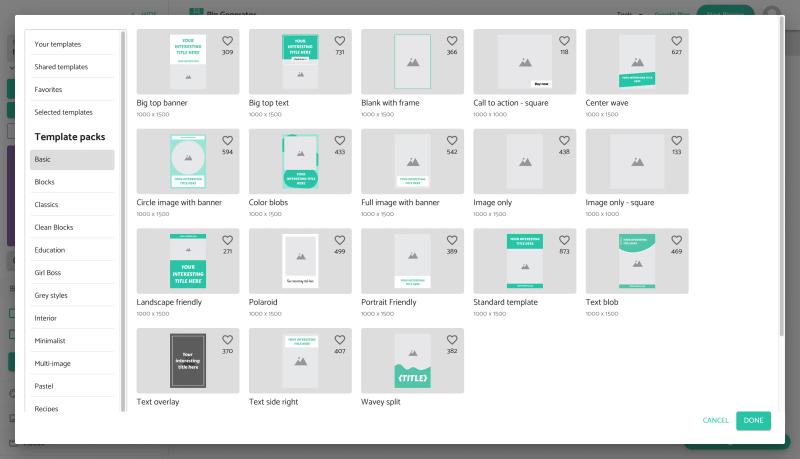Open the Recipes template pack
800x459 pixels.
click(x=72, y=406)
